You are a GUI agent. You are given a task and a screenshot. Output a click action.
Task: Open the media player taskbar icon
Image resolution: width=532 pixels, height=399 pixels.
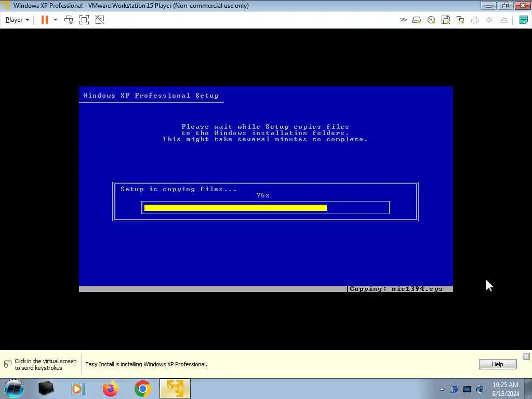(x=78, y=389)
